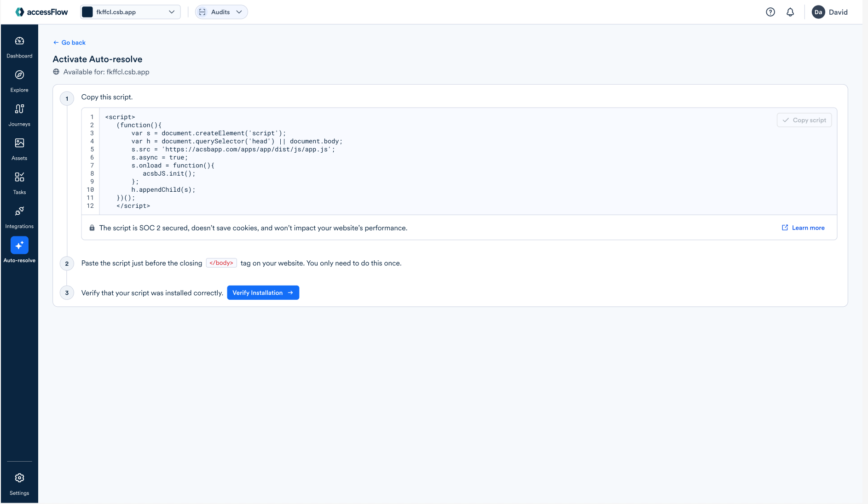
Task: Open the David account menu
Action: 830,12
